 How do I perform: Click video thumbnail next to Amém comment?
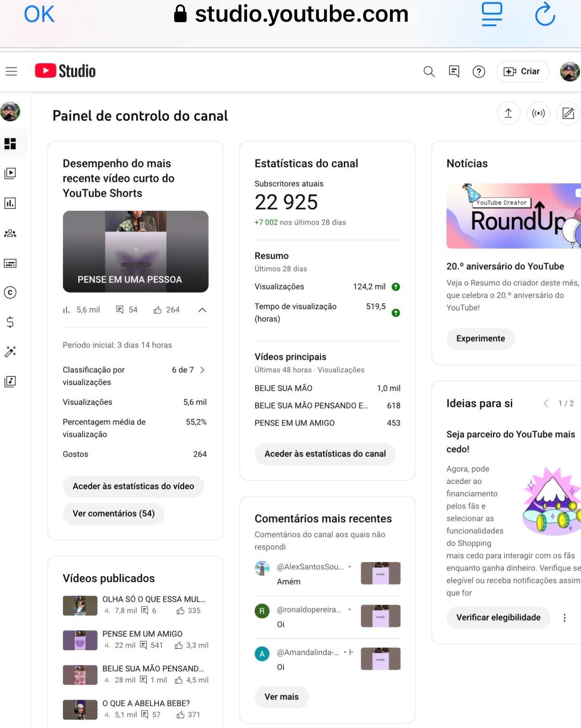click(x=381, y=573)
